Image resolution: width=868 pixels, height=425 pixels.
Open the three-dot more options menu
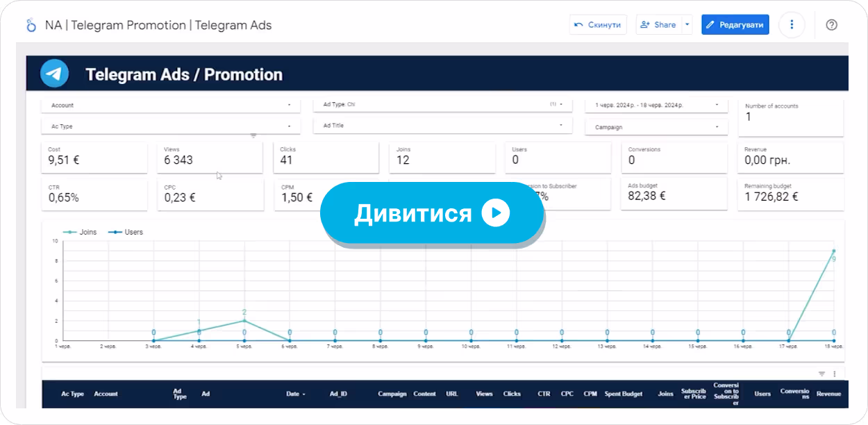click(792, 24)
